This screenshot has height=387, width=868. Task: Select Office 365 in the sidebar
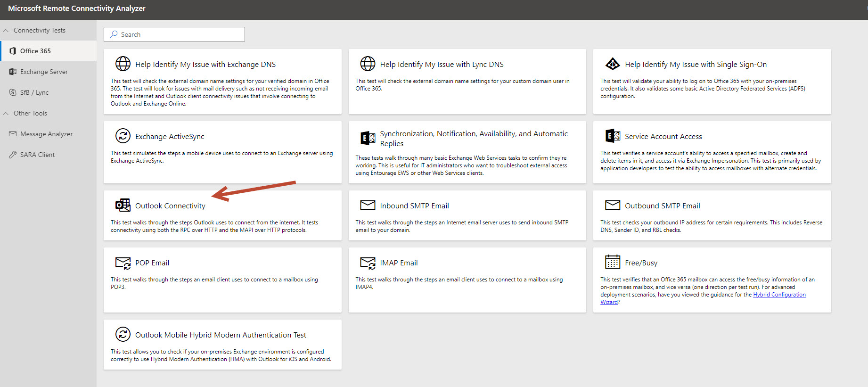[x=48, y=51]
